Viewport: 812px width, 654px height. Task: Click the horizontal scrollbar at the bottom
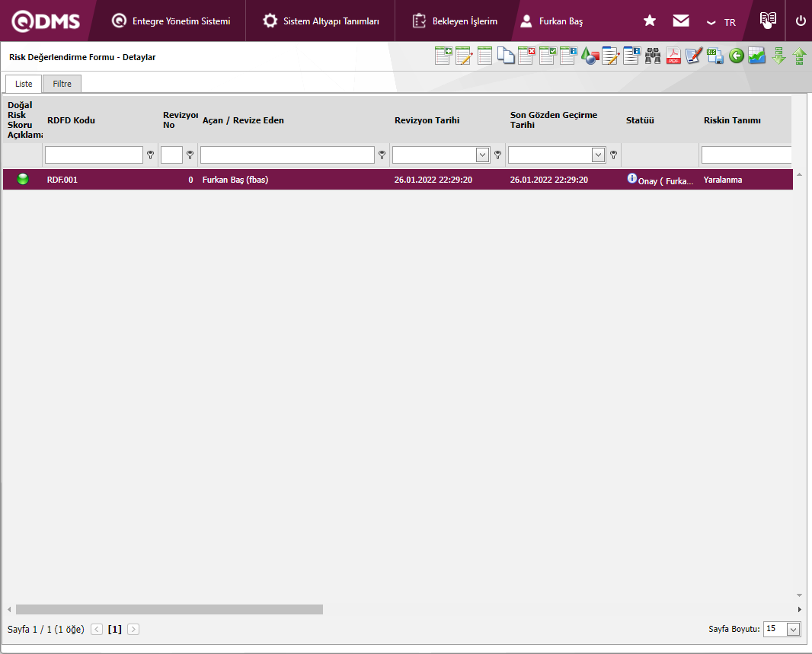[169, 609]
